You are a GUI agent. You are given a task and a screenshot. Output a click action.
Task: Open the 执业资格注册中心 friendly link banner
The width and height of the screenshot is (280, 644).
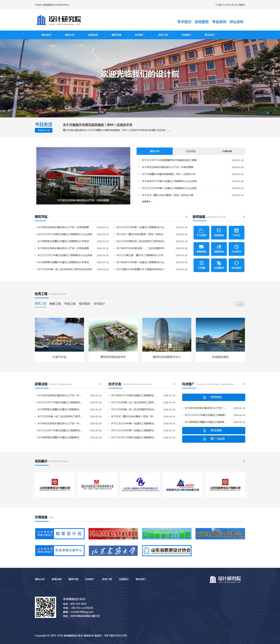coord(60,550)
